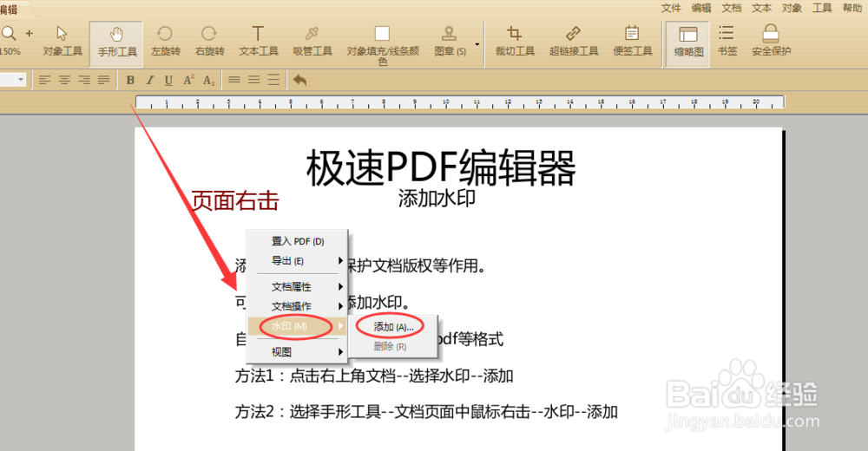The height and width of the screenshot is (451, 868).
Task: Toggle underline formatting
Action: 168,81
